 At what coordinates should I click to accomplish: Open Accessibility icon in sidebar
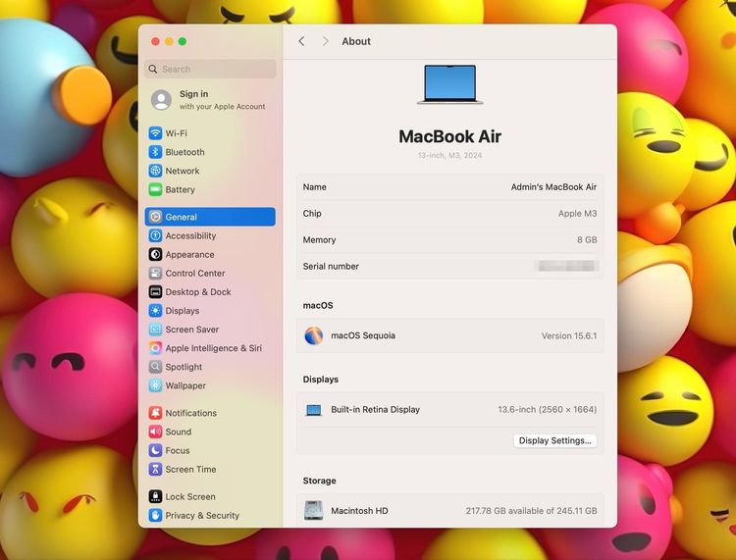(155, 235)
